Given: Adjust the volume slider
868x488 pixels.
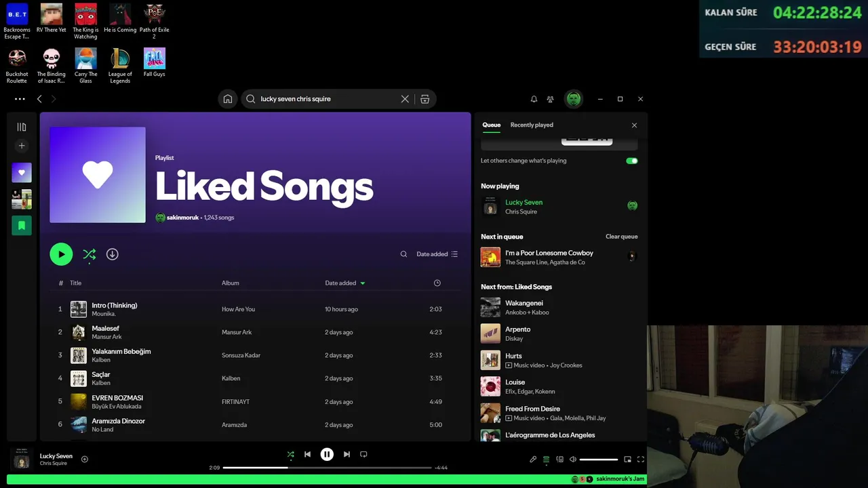Looking at the screenshot, I should pos(599,460).
